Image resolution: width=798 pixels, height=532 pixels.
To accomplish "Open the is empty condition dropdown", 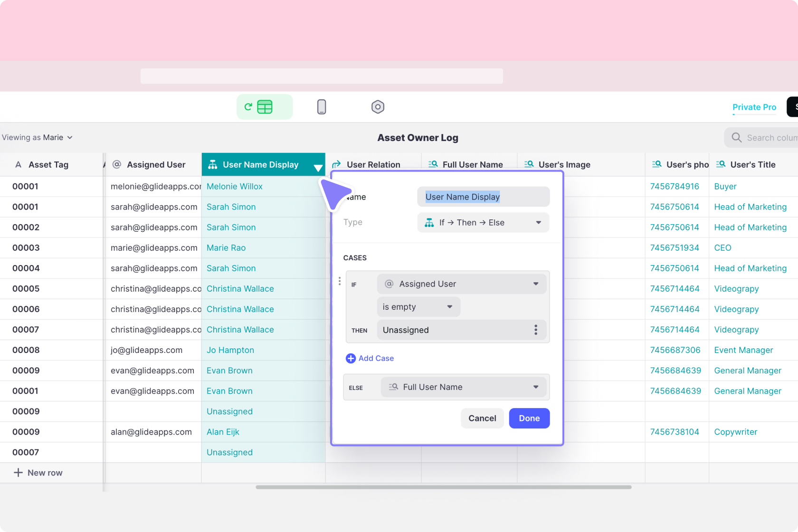I will point(418,307).
